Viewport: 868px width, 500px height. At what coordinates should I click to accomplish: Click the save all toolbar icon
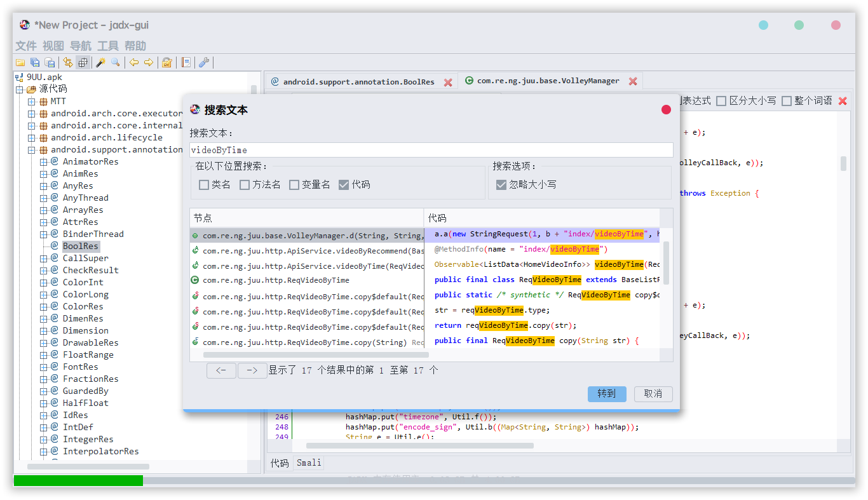pyautogui.click(x=35, y=62)
